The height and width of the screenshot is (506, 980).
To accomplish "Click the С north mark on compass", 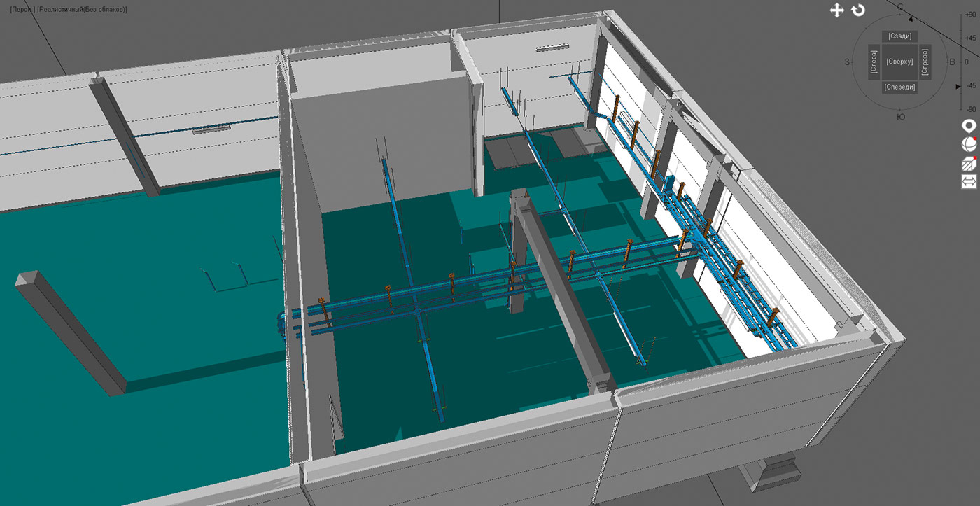I will pos(900,7).
